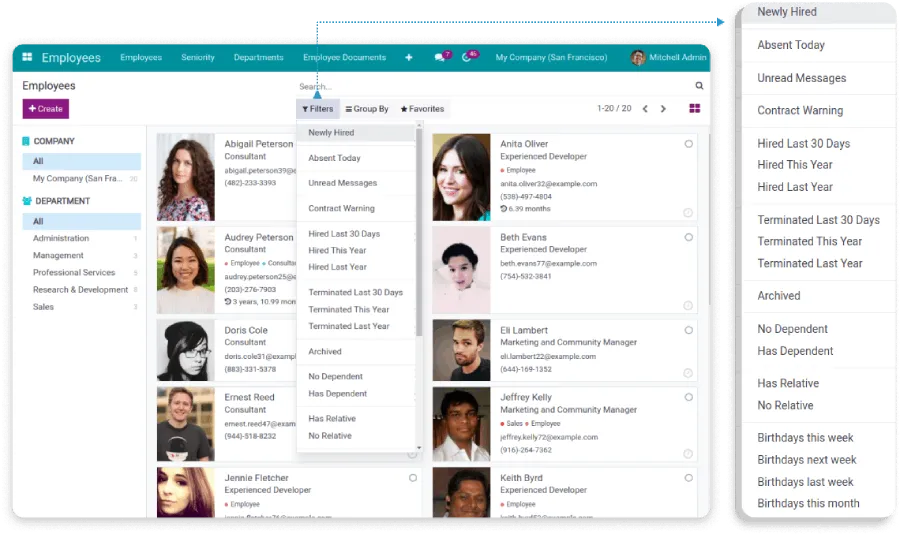This screenshot has width=900, height=534.
Task: Click the search magnifier icon
Action: [x=699, y=86]
